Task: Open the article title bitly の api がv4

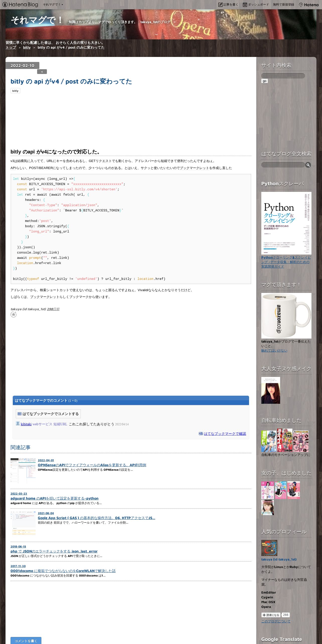Action: [x=71, y=82]
